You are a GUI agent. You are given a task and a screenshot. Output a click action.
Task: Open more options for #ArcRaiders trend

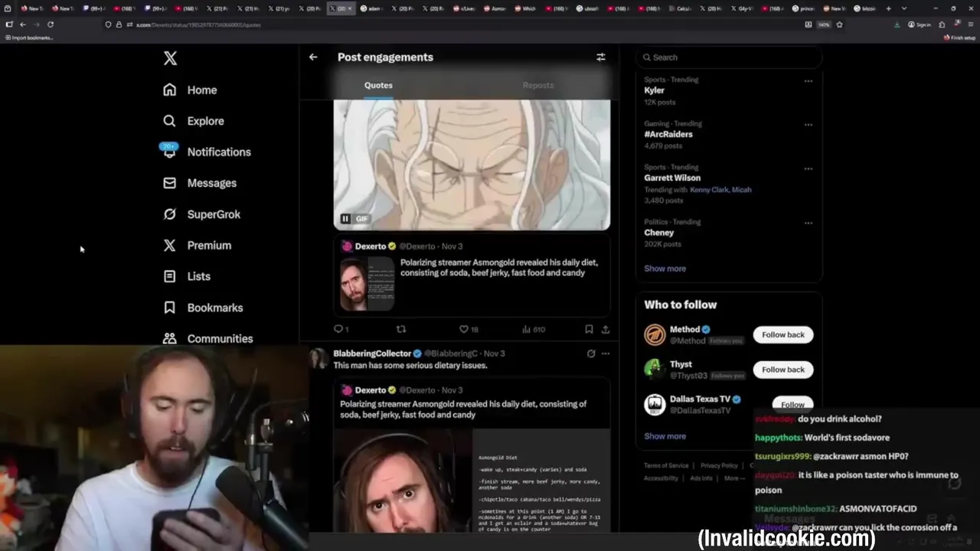click(808, 125)
